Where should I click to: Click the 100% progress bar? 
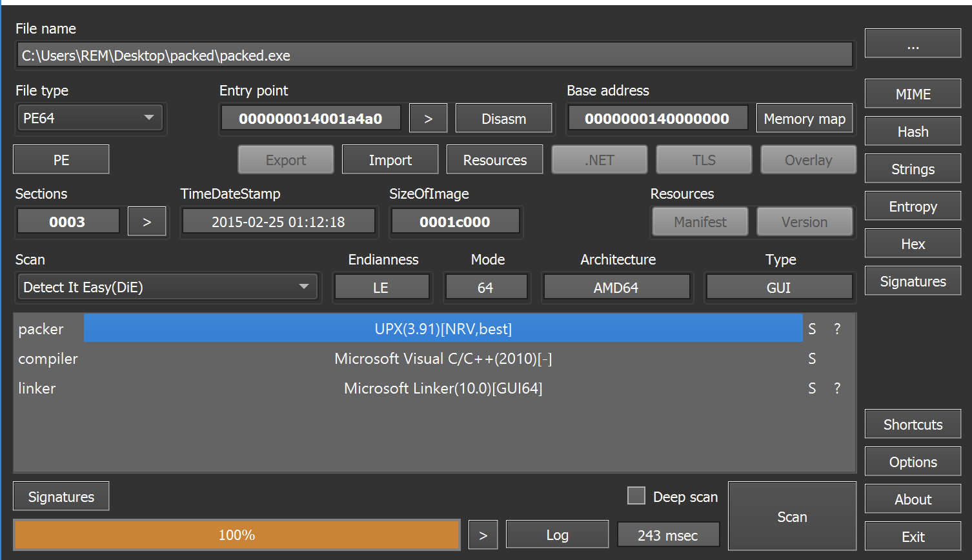[237, 535]
